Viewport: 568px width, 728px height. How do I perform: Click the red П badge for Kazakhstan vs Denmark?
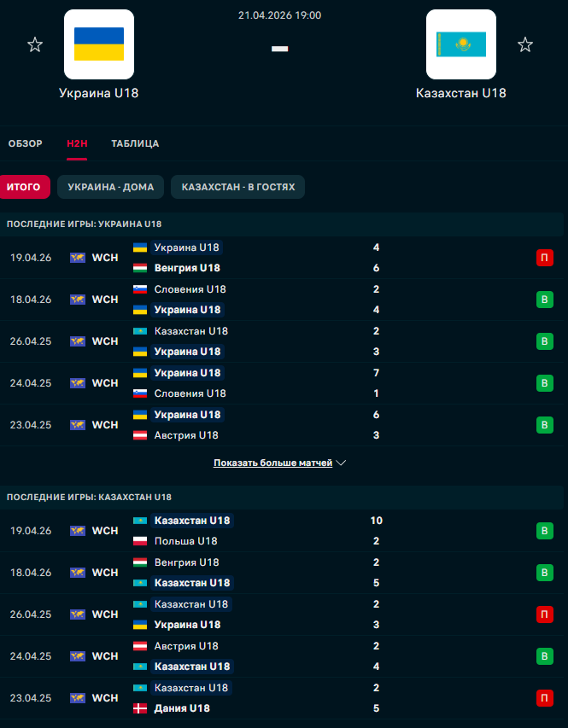544,698
